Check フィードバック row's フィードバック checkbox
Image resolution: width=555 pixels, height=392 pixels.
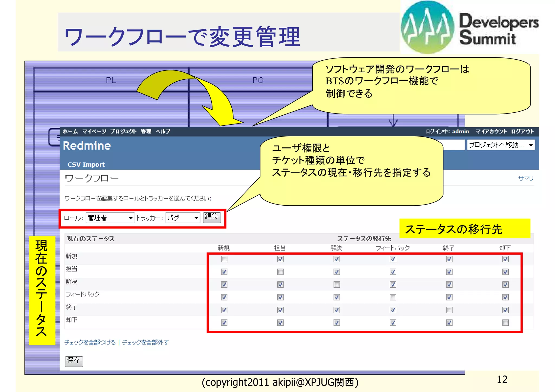[x=393, y=297]
